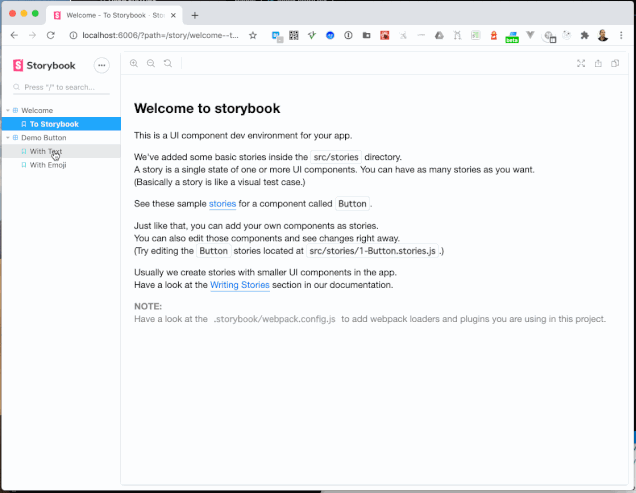Open the blue circle extension
Screen dimensions: 636x493
click(330, 35)
